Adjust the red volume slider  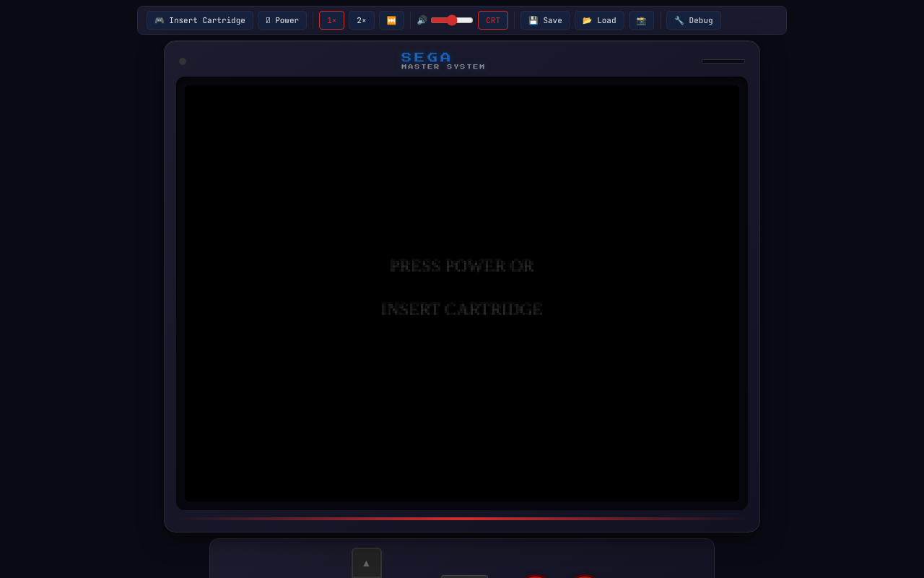[x=452, y=20]
